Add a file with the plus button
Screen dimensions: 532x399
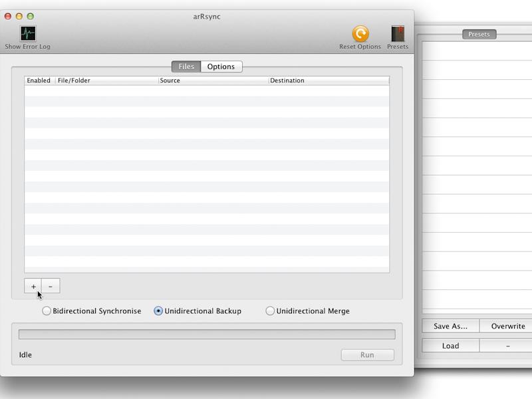click(33, 286)
